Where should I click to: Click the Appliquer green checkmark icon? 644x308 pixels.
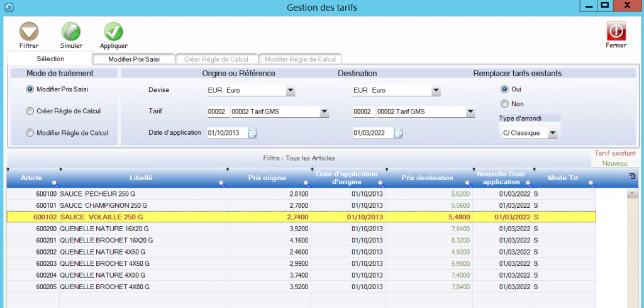(114, 31)
